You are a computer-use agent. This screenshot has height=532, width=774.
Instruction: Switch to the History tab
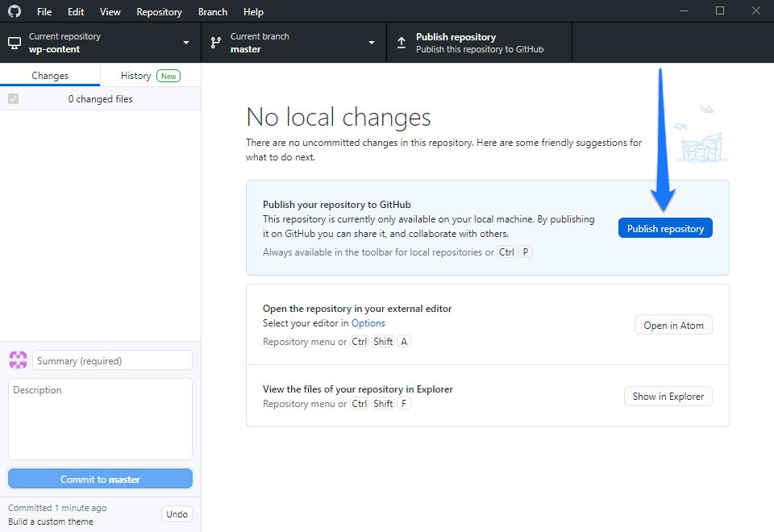135,76
